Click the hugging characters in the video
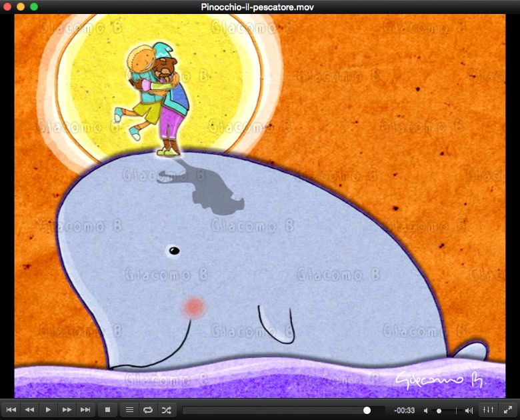The image size is (520, 420). 152,99
